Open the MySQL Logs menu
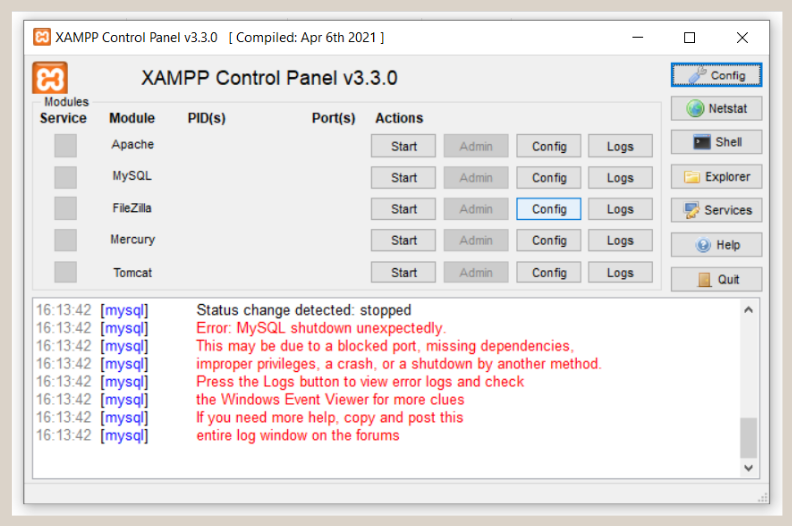Screen dimensions: 792x526 click(620, 177)
